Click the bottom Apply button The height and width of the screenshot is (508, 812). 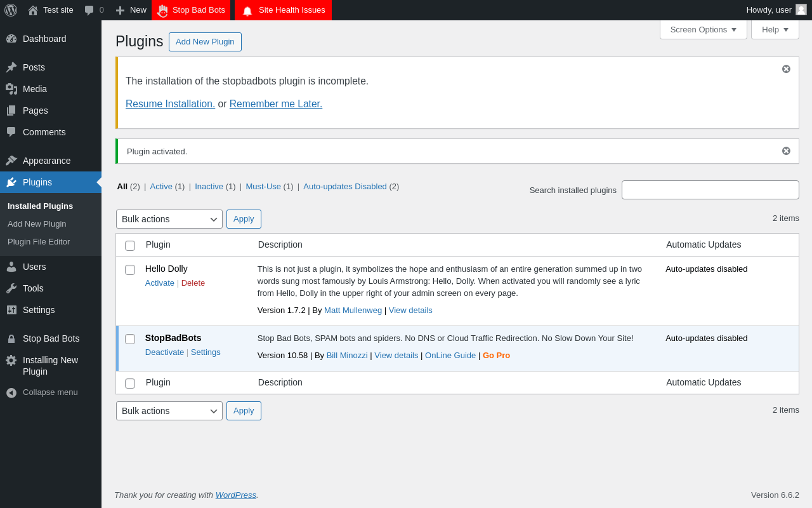pyautogui.click(x=244, y=411)
